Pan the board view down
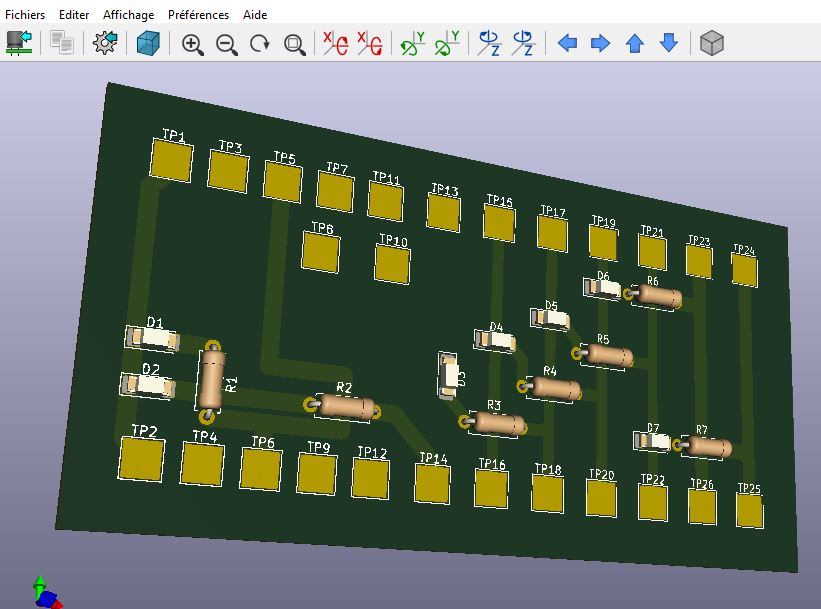Screen dimensions: 821x609 [669, 44]
